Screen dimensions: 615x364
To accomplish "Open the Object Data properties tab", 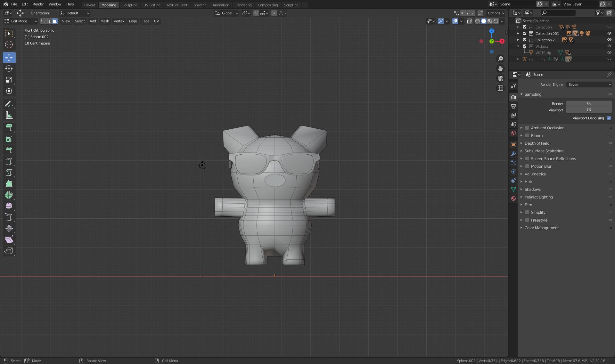I will click(513, 189).
